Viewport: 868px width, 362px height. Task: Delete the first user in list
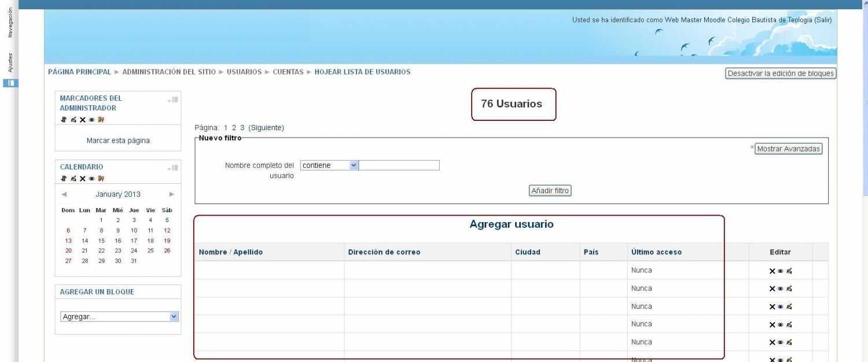coord(772,271)
